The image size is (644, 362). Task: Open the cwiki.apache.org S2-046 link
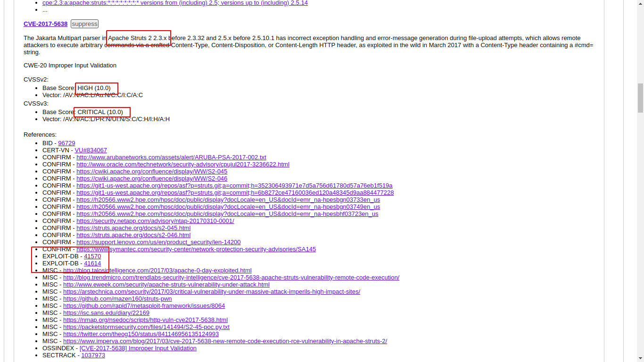point(152,179)
